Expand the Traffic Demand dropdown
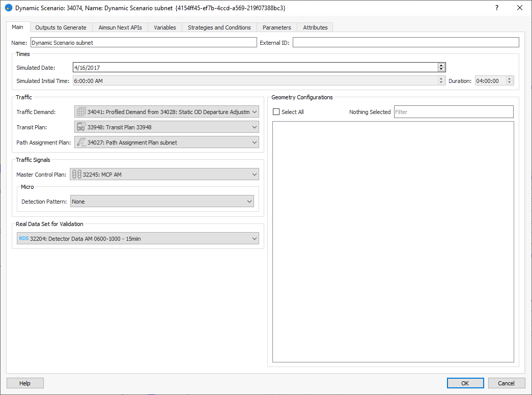The height and width of the screenshot is (395, 532). point(255,112)
